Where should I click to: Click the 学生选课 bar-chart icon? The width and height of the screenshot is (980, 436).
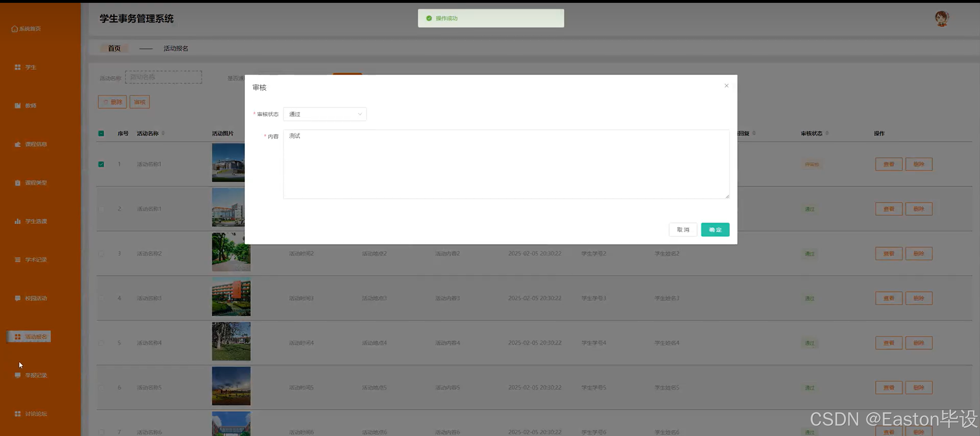click(x=18, y=221)
